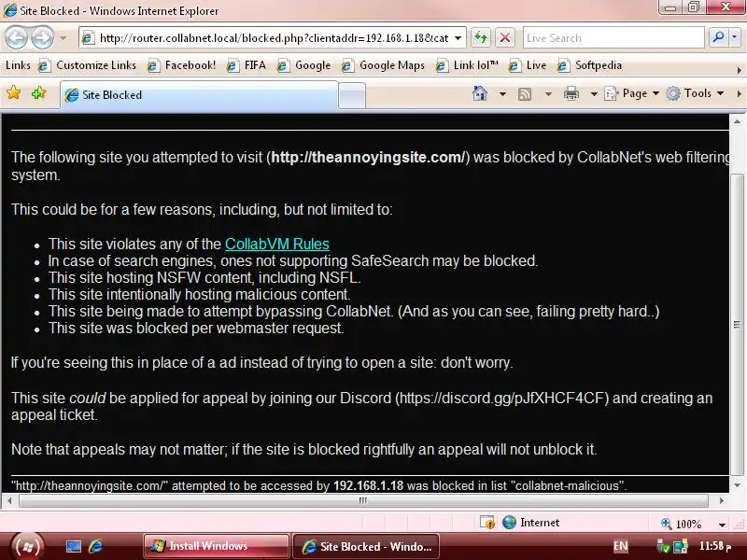The height and width of the screenshot is (560, 747).
Task: Click the horizontal scrollbar thumb
Action: pyautogui.click(x=363, y=500)
